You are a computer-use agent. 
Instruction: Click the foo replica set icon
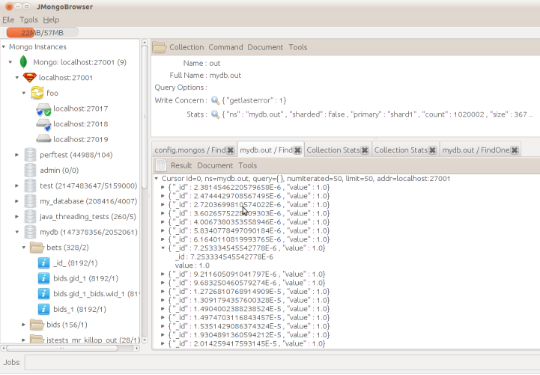click(x=37, y=93)
